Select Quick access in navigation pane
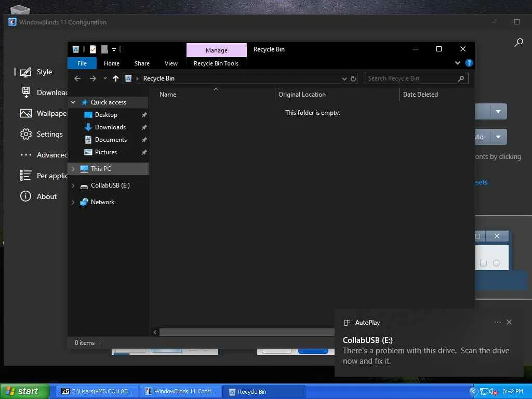The width and height of the screenshot is (532, 399). 108,102
